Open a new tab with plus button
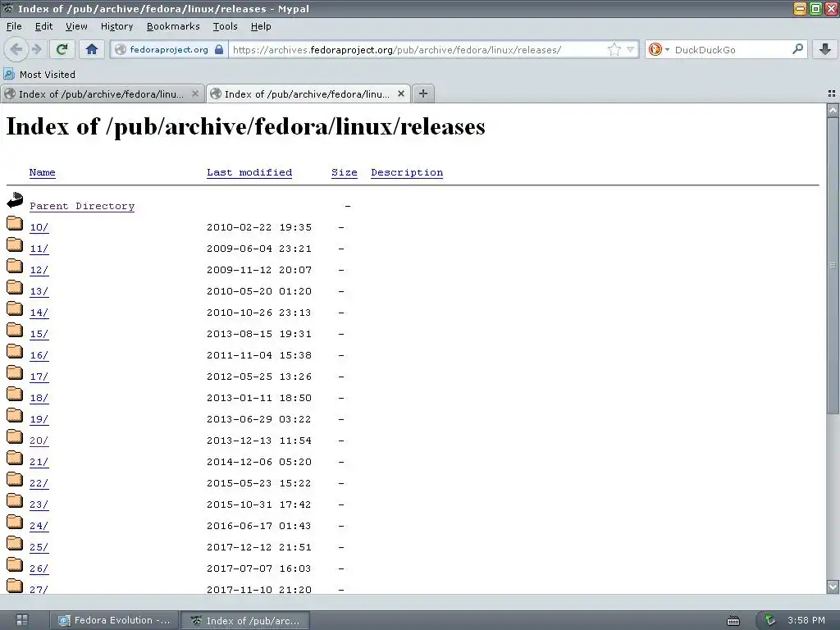This screenshot has width=840, height=630. click(x=423, y=94)
